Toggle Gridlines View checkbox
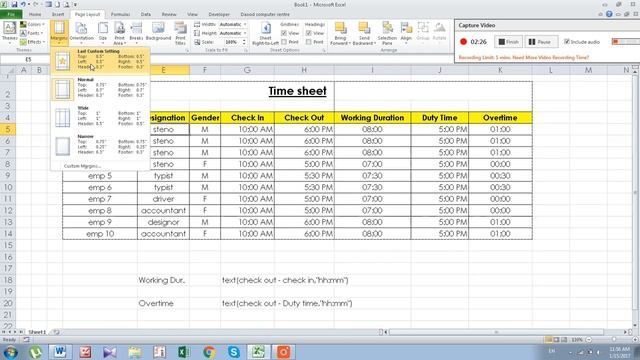640x360 pixels. [284, 33]
